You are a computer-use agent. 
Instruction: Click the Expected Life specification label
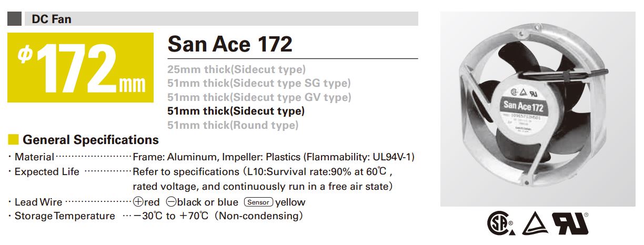[47, 171]
